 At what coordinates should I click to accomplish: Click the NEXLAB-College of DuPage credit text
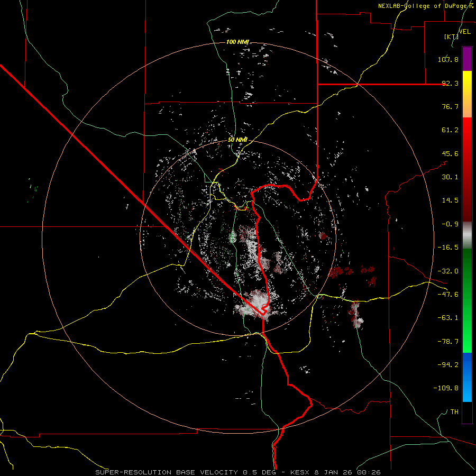click(426, 6)
